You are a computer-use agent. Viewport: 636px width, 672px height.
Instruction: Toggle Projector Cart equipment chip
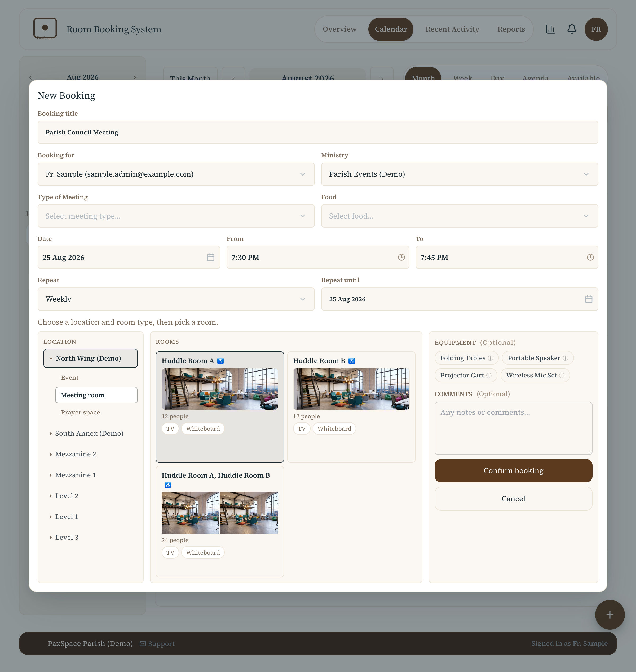click(x=466, y=375)
